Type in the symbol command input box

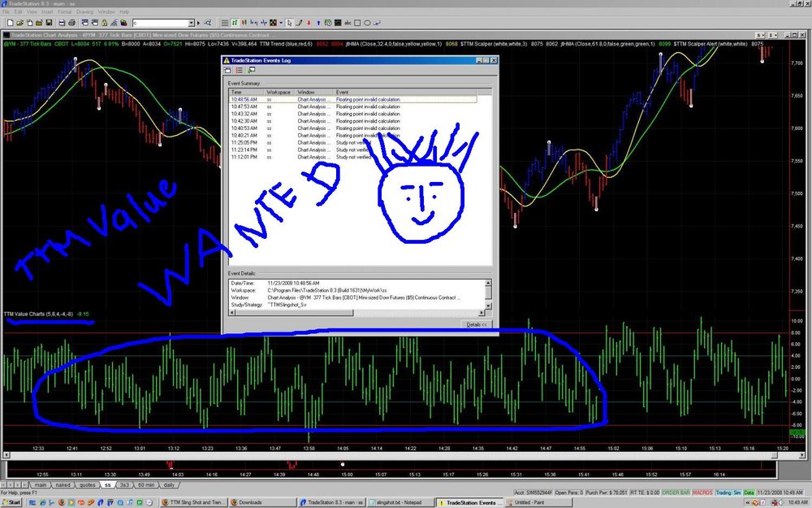click(159, 23)
